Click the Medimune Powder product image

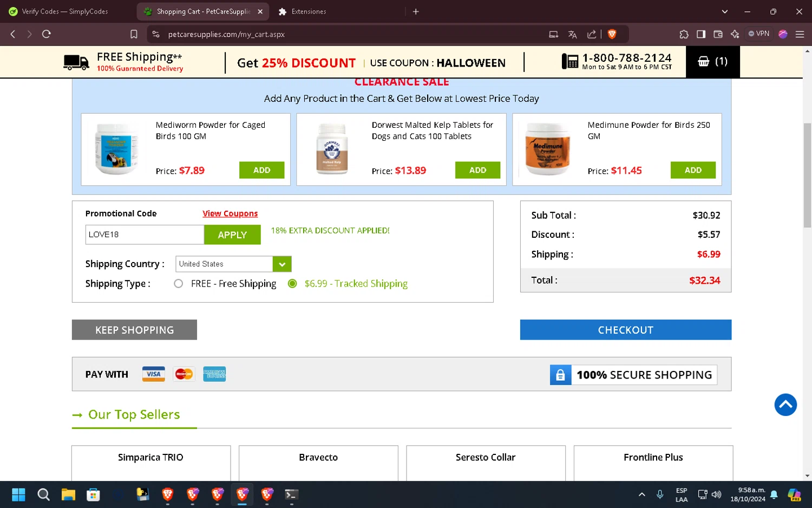547,148
